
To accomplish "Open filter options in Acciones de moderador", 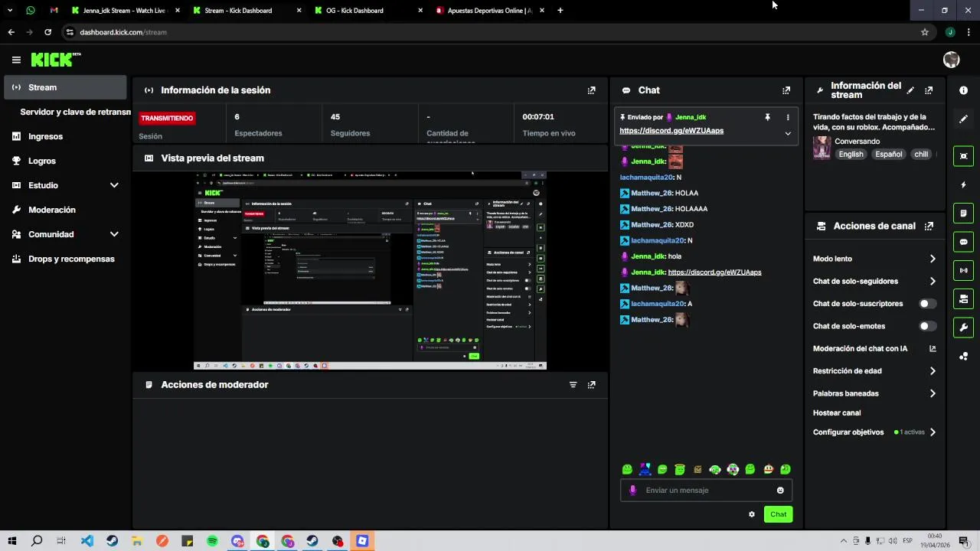I will (x=573, y=385).
